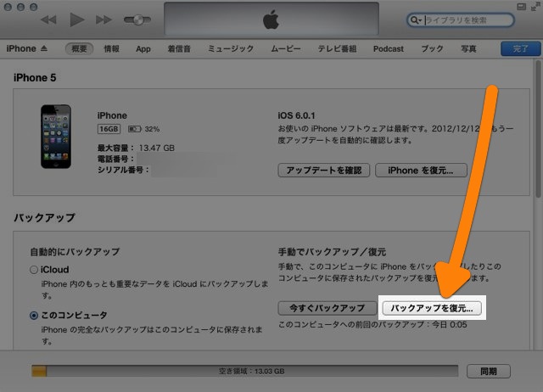This screenshot has height=392, width=543.
Task: Click the battery level icon
Action: click(x=135, y=129)
